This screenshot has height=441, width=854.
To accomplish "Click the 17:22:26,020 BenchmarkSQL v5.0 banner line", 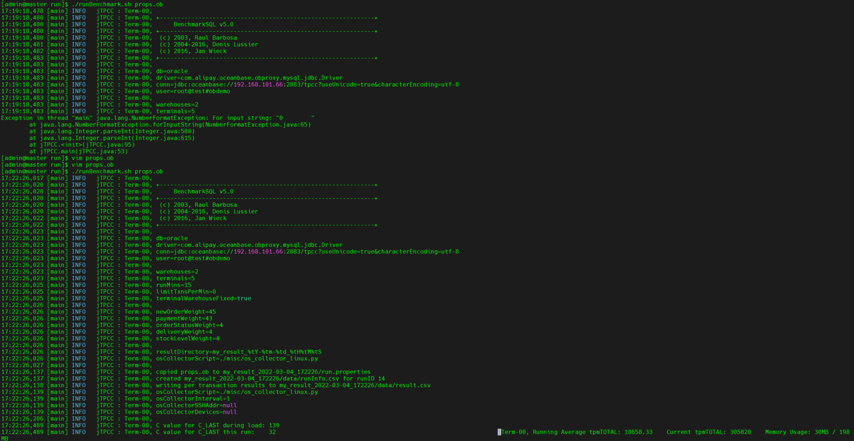I will [x=118, y=191].
